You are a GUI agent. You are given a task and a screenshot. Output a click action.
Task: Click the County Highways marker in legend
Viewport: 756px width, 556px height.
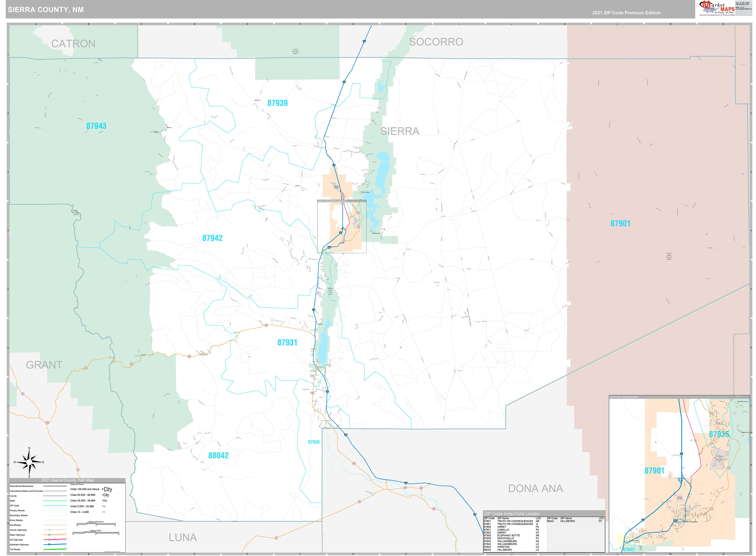[x=49, y=530]
